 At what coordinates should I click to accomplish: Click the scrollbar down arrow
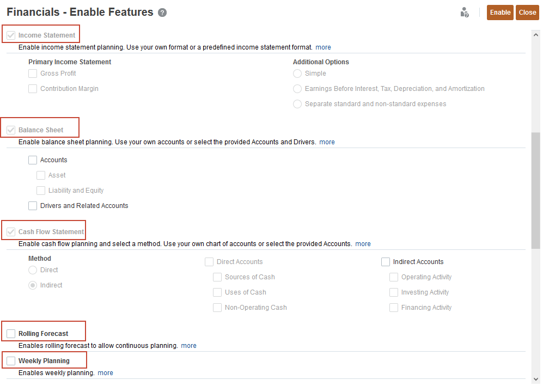pos(536,379)
